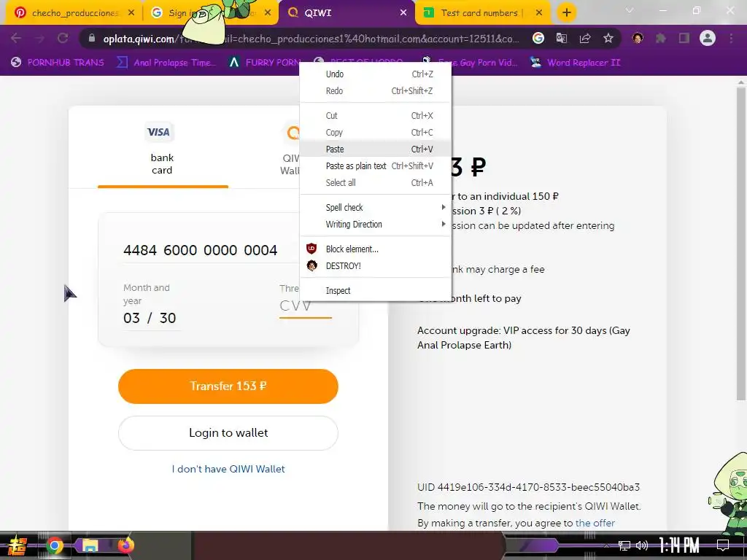Open the tab search chevron
Viewport: 747px width, 560px height.
[x=630, y=10]
